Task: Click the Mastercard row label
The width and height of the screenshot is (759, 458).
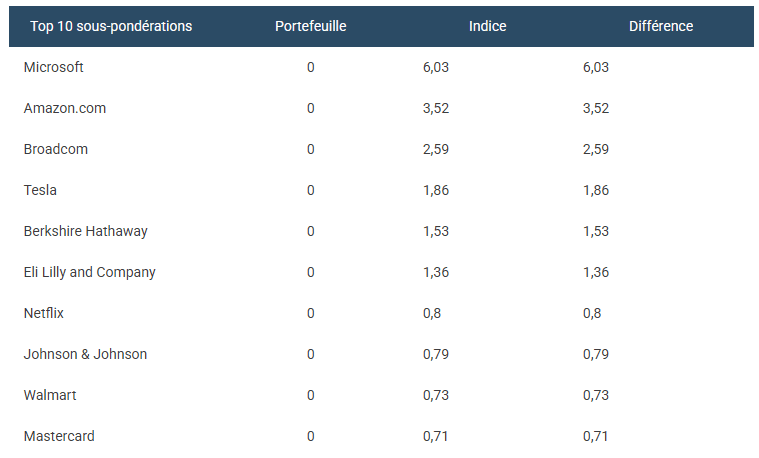Action: point(60,436)
